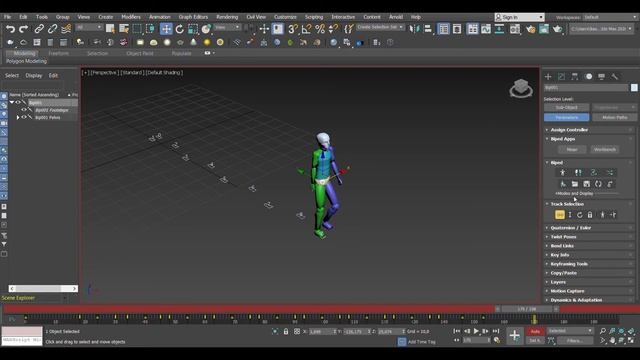
Task: Click the Mixer button in Biped Apps
Action: 572,149
